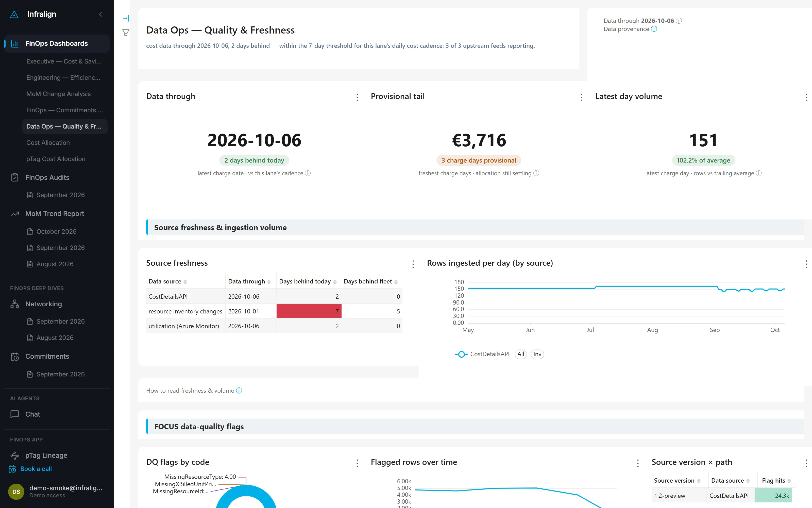812x508 pixels.
Task: Open DQ flags by code options menu
Action: (357, 463)
